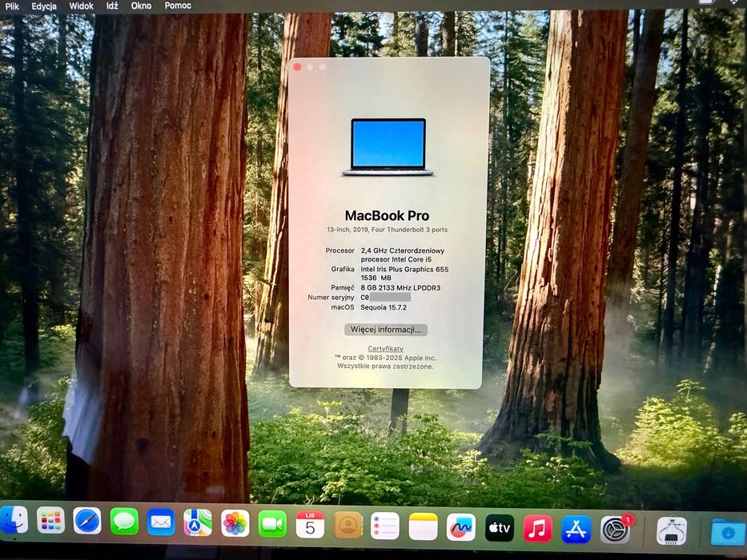Click the '13-inch, 2019, Four Thunderbolt 3 ports' line

click(387, 230)
